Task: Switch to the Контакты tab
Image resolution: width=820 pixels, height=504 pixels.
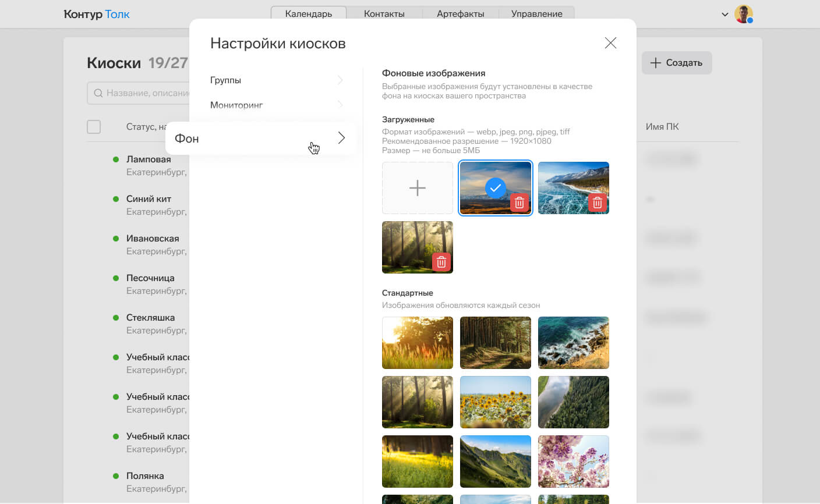Action: tap(384, 13)
